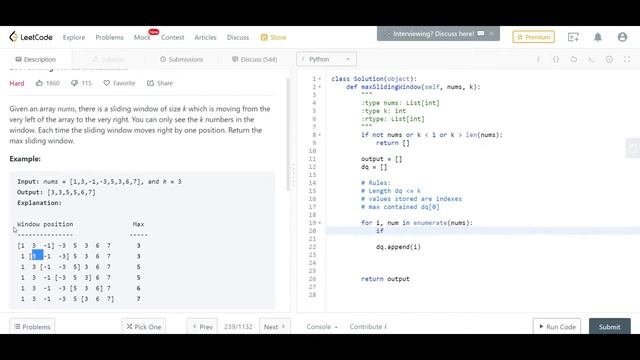The image size is (640, 360).
Task: Click the editor info icon
Action: click(x=609, y=59)
